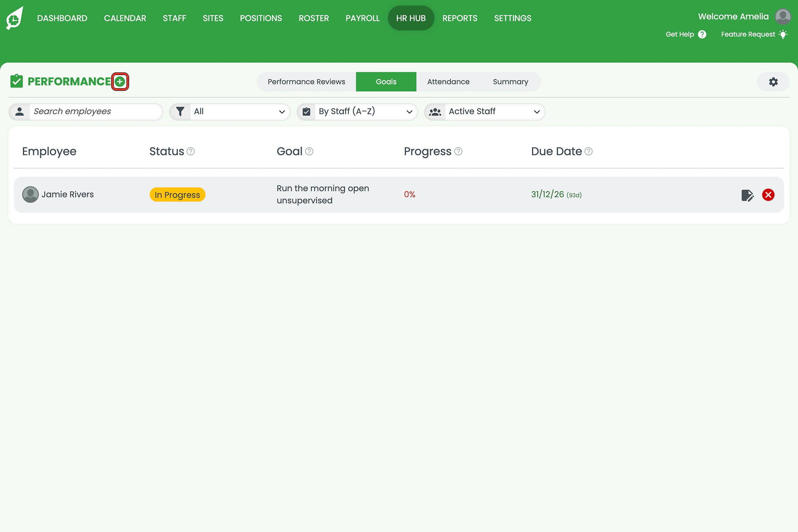This screenshot has height=532, width=798.
Task: Open the Summary tab
Action: click(x=510, y=82)
